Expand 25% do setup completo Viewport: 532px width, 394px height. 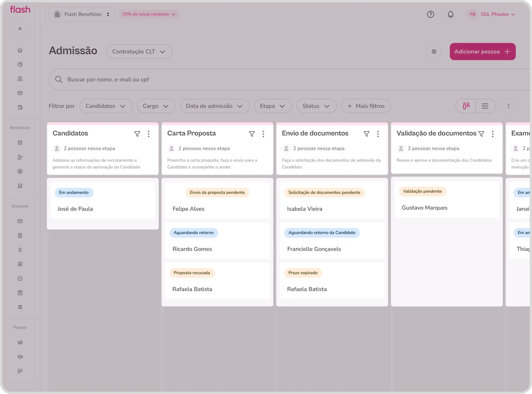click(149, 14)
